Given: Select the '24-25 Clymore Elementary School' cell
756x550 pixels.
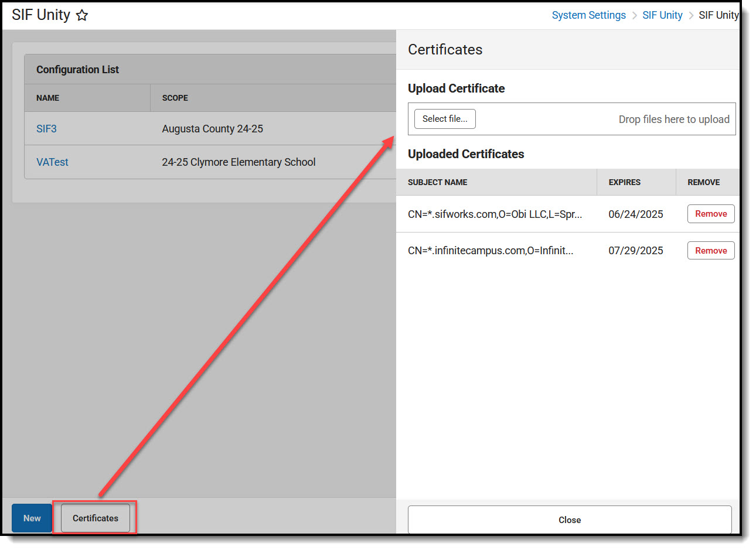Looking at the screenshot, I should (239, 162).
